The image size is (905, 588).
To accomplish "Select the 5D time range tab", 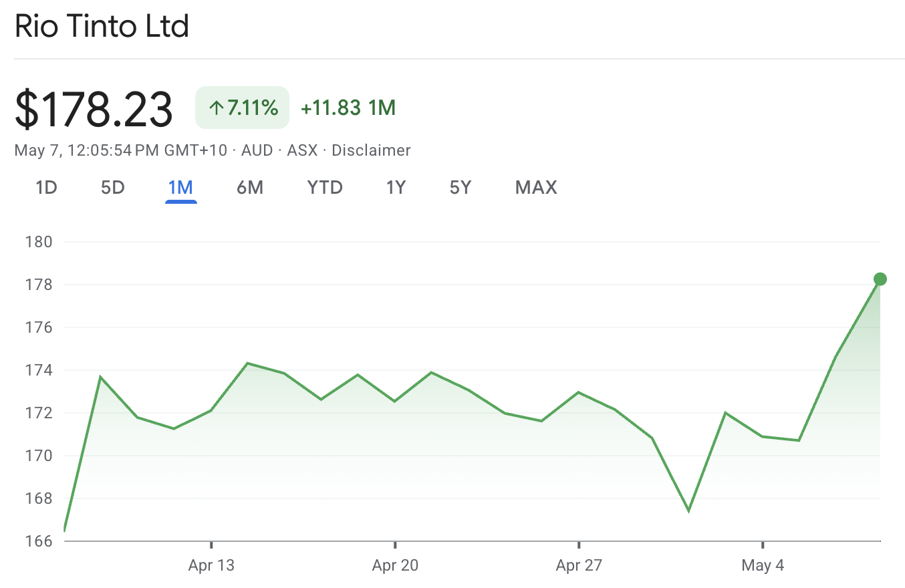I will click(113, 188).
